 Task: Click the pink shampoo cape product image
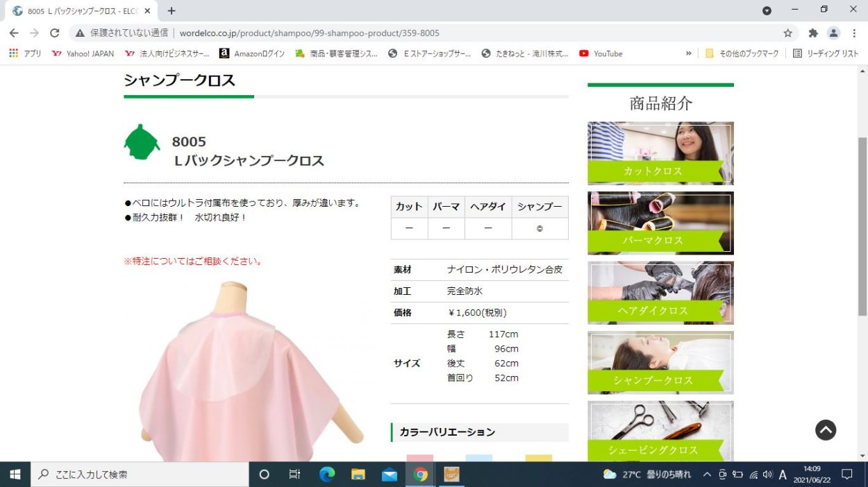point(251,371)
